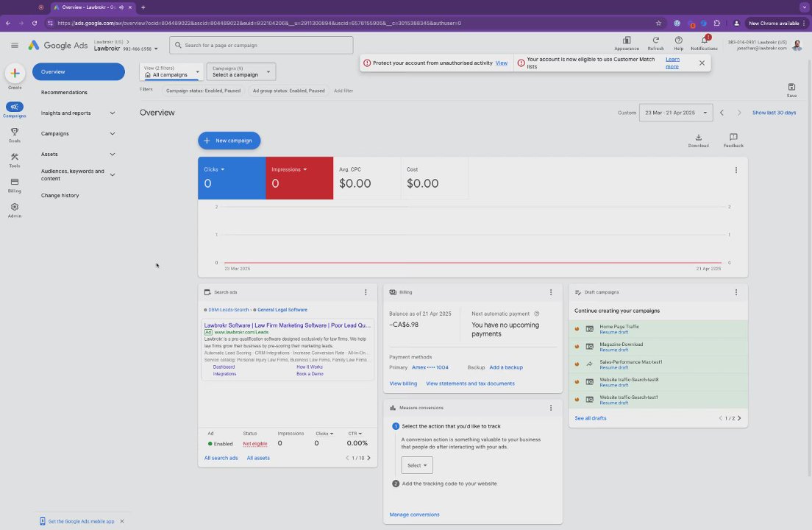Dismiss the Google Ads mobile app prompt

pyautogui.click(x=121, y=521)
